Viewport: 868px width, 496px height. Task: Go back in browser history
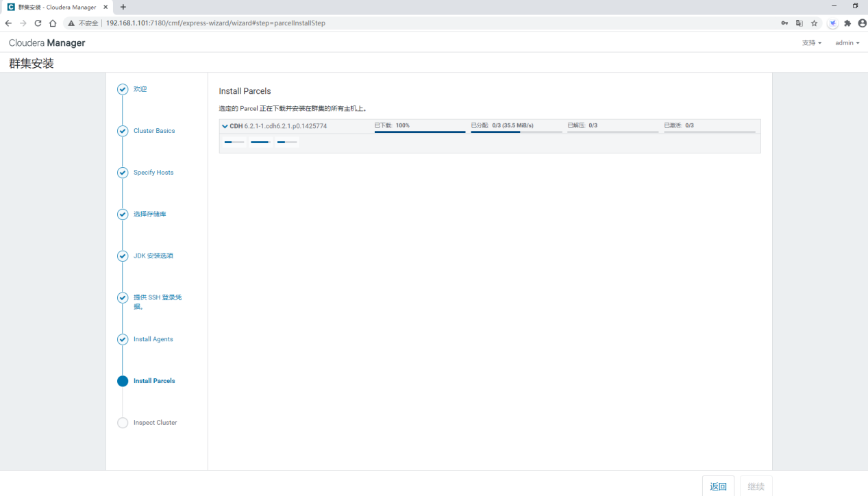coord(8,23)
